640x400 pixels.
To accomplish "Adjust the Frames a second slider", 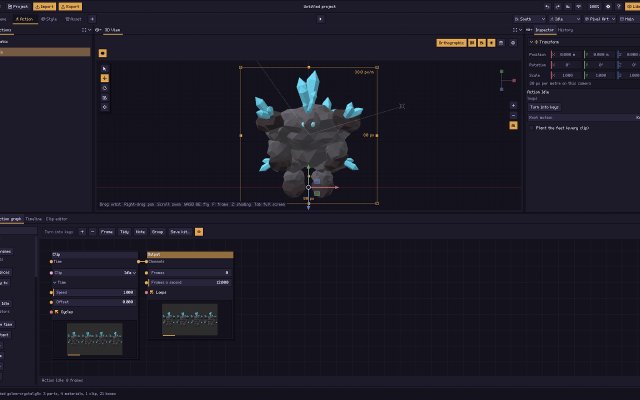I will tap(190, 282).
